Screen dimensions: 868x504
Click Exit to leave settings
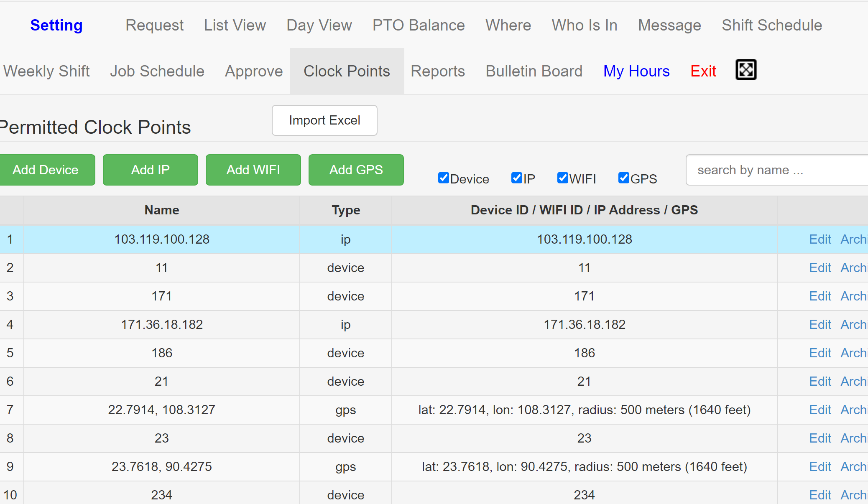pos(703,71)
